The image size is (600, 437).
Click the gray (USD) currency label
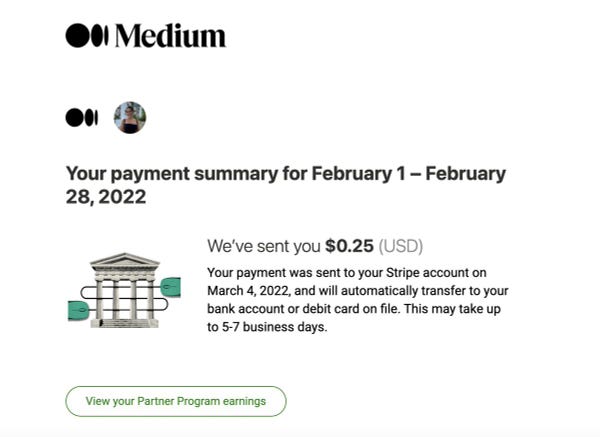tap(408, 246)
